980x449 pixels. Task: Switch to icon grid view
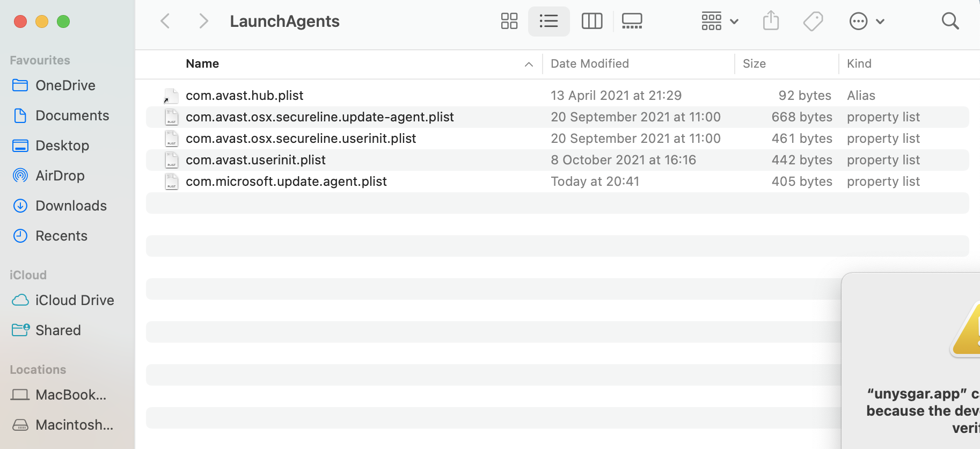509,21
